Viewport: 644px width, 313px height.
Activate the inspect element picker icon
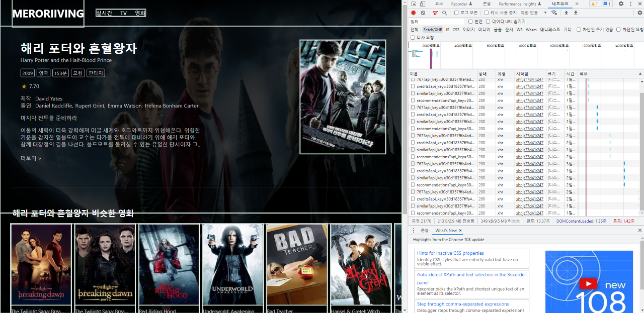pyautogui.click(x=413, y=4)
